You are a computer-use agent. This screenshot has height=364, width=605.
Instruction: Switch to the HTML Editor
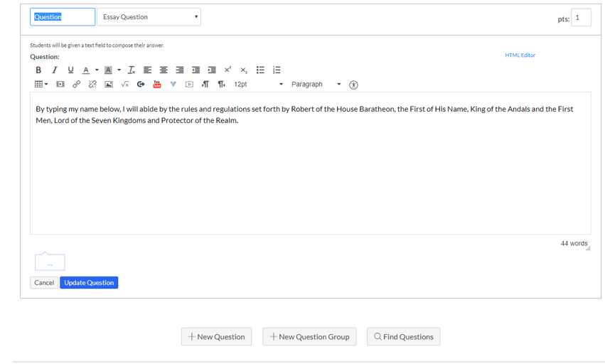point(520,55)
